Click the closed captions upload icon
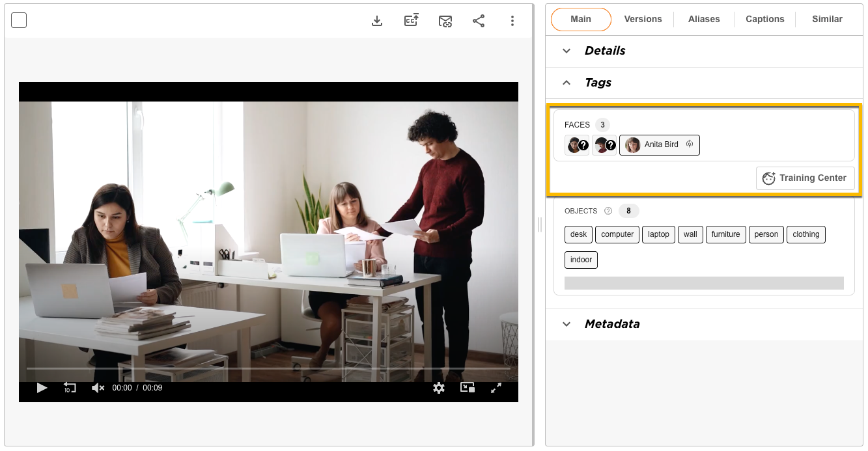 tap(411, 21)
